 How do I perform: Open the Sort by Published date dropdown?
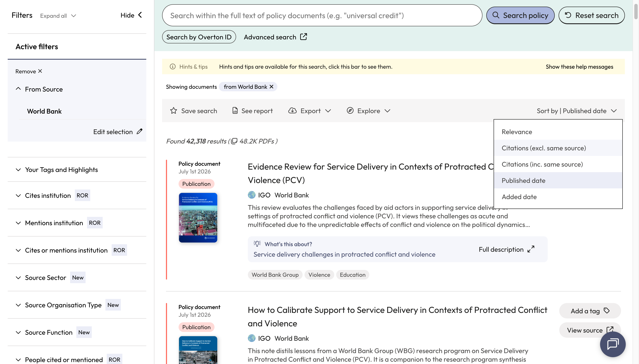pos(577,111)
